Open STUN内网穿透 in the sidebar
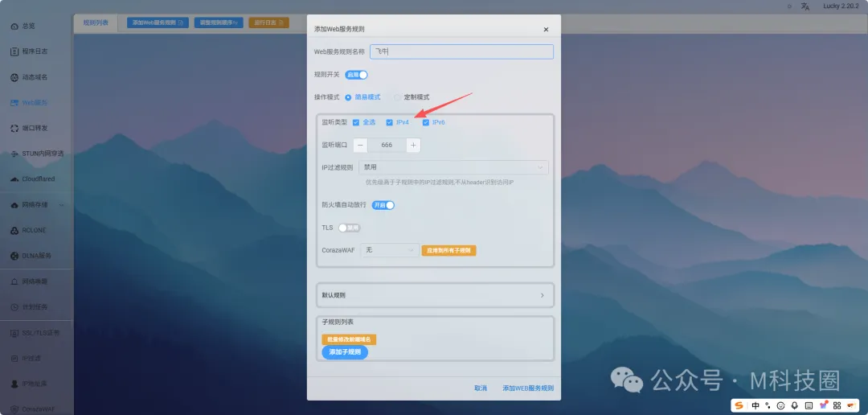Viewport: 868px width, 415px height. (x=36, y=154)
